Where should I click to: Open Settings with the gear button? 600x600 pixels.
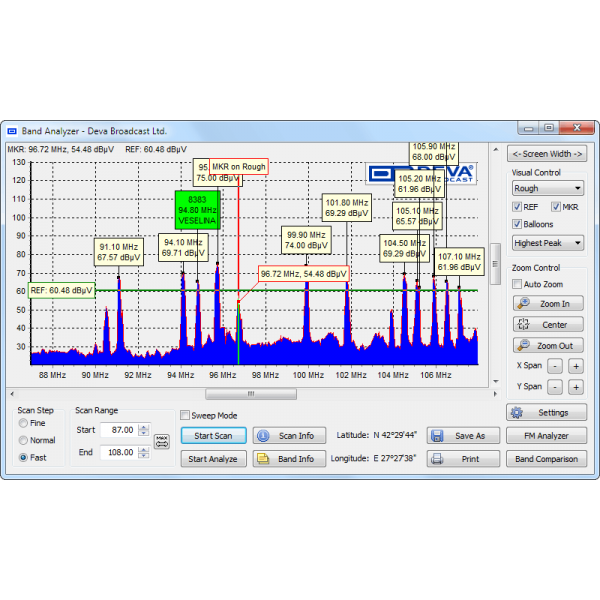click(x=546, y=412)
